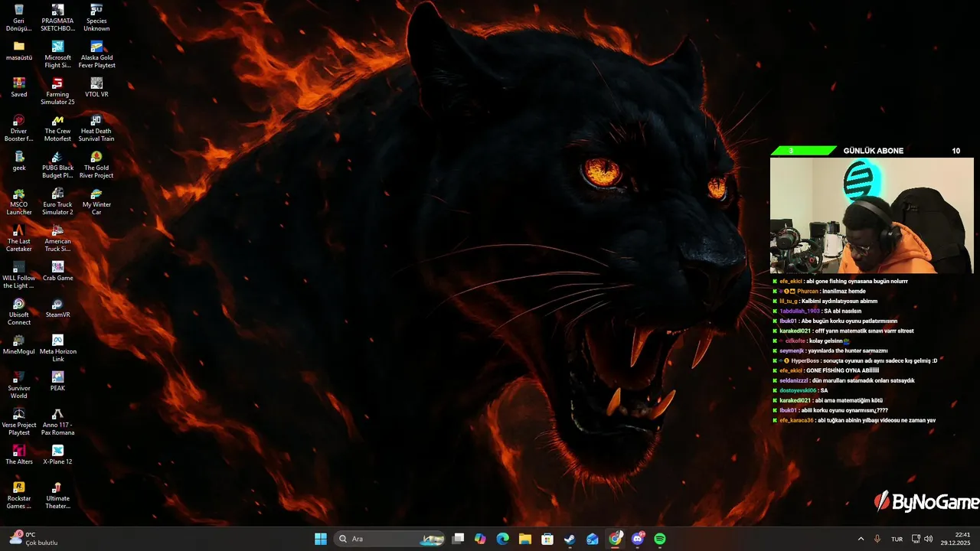Select the Crab Game shortcut
This screenshot has height=551, width=980.
point(57,271)
